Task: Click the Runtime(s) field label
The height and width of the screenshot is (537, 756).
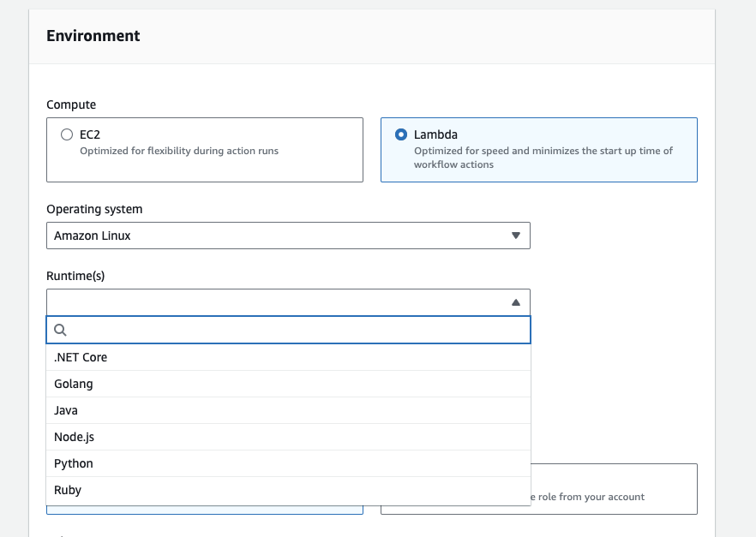Action: tap(75, 276)
